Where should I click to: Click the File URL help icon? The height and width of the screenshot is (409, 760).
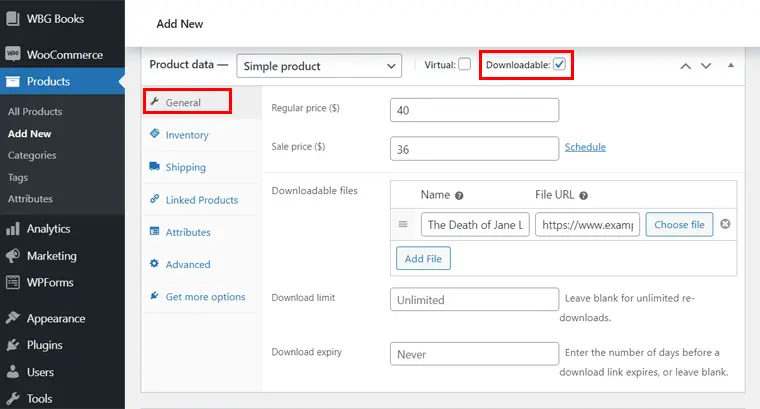(584, 196)
